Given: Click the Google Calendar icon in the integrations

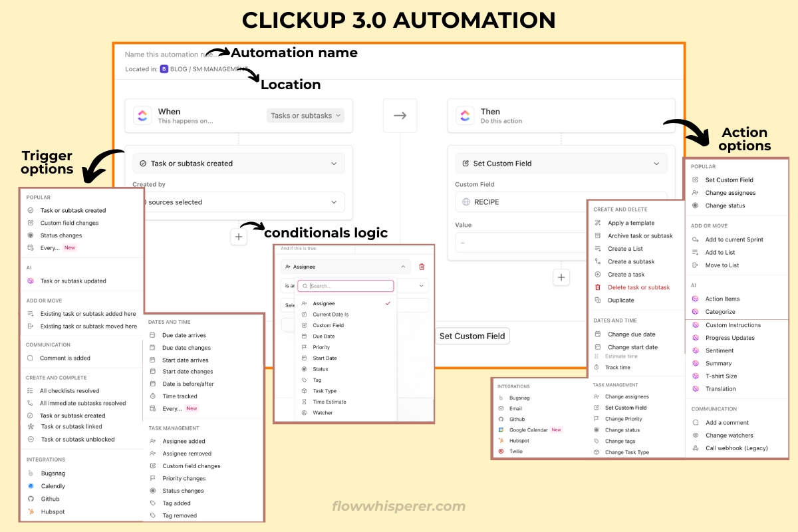Looking at the screenshot, I should click(x=501, y=430).
